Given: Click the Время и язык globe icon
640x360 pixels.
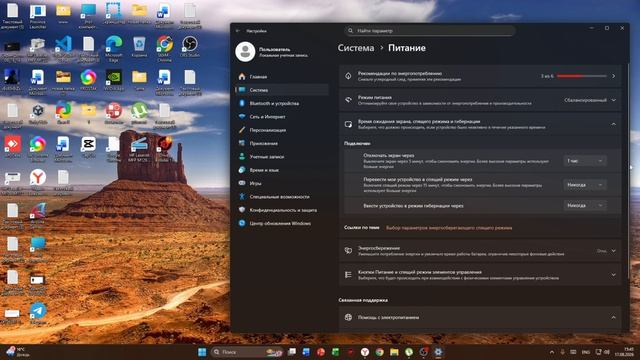Looking at the screenshot, I should point(242,170).
